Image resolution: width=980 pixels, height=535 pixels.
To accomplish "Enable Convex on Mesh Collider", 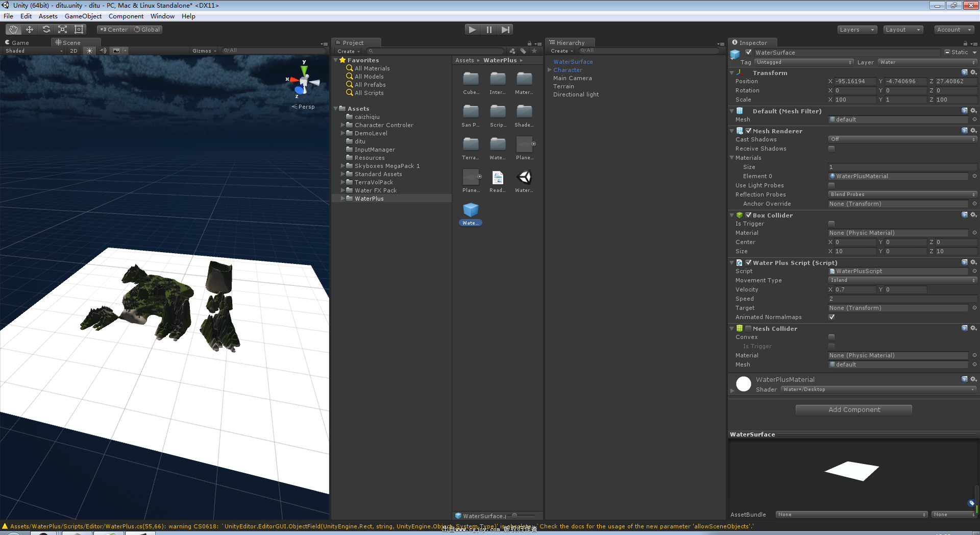I will coord(831,337).
